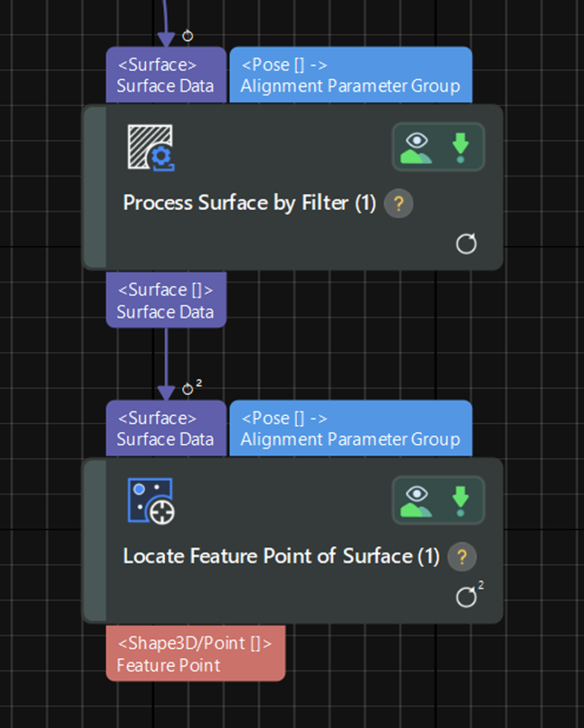Click the Locate Feature Point of Surface title text

280,556
